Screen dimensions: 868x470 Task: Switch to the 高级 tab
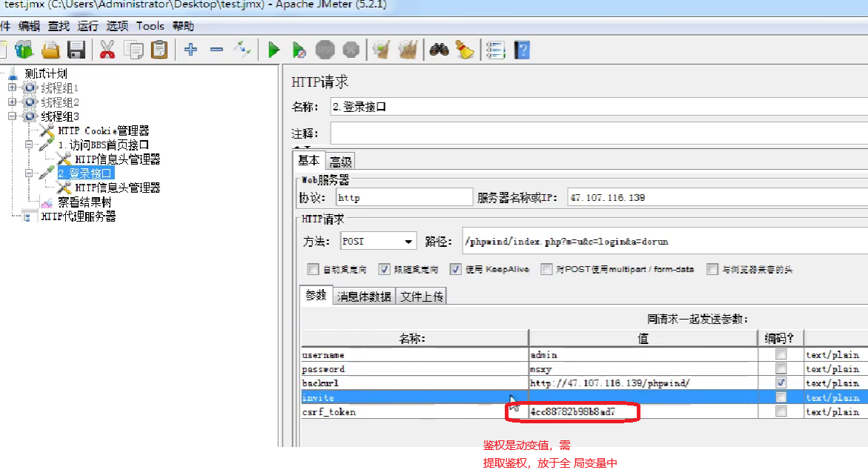click(x=340, y=162)
